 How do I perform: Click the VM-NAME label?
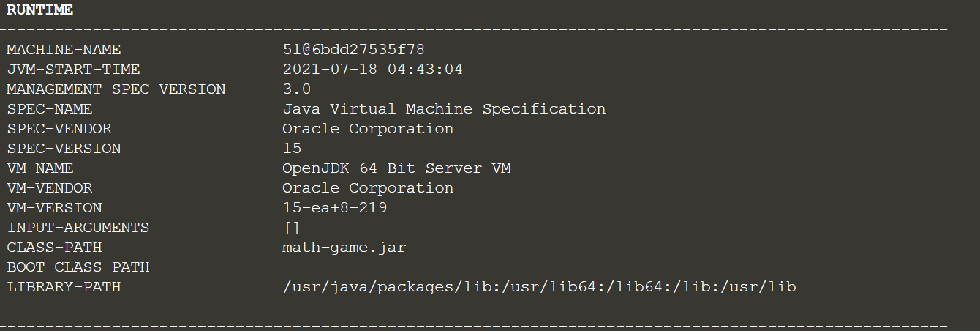pyautogui.click(x=40, y=168)
